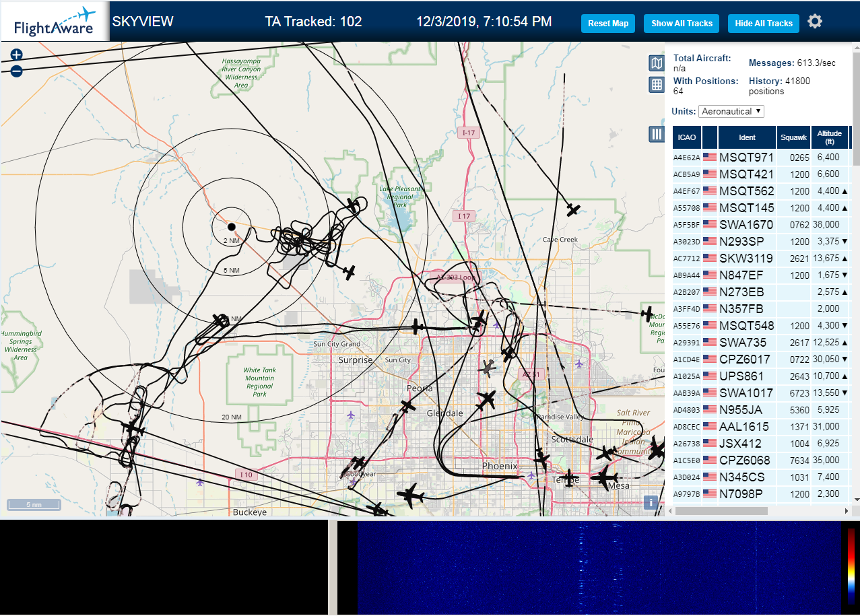Click the Hide All Tracks button
The image size is (860, 616).
pos(764,23)
